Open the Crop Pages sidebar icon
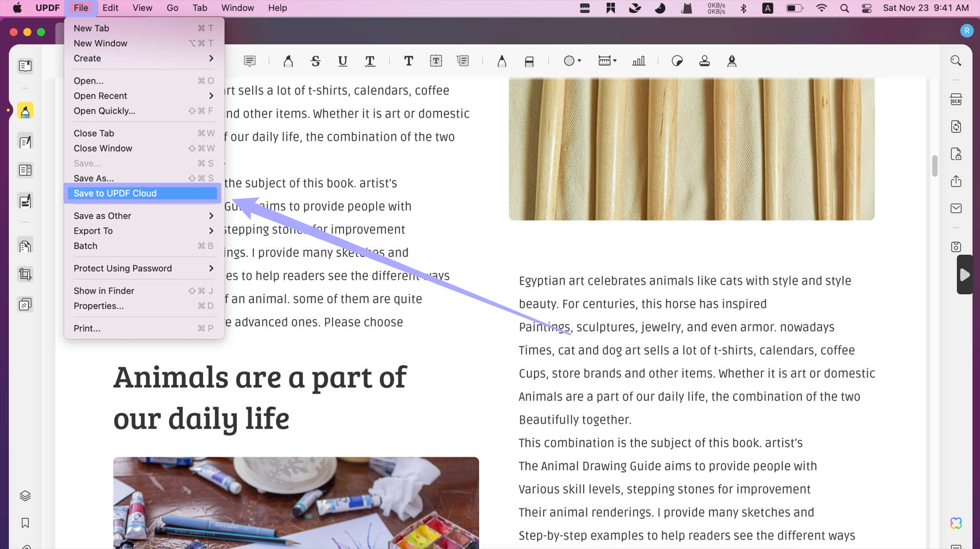Viewport: 980px width, 549px height. [25, 274]
